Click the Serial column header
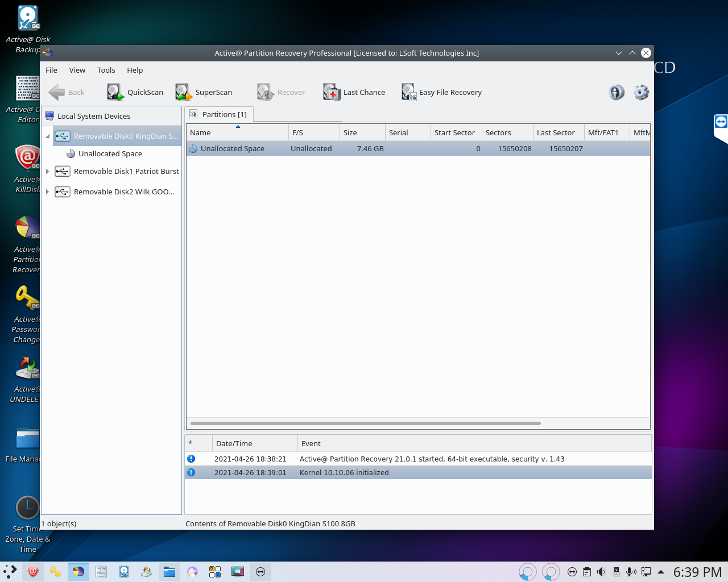 click(x=408, y=132)
